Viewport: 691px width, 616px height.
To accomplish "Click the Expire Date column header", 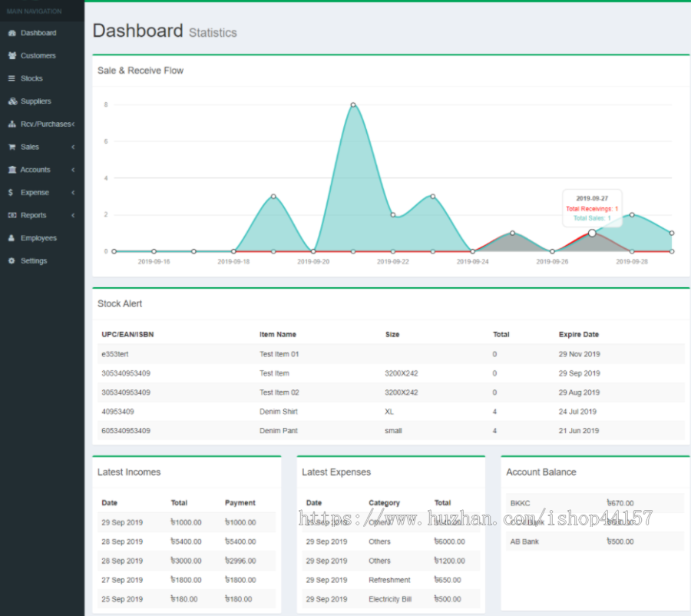I will [x=579, y=334].
